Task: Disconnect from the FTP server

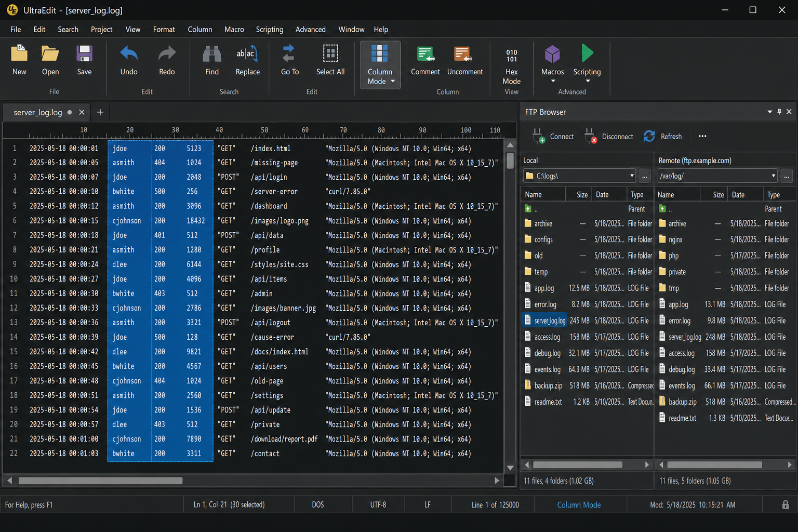Action: click(609, 136)
